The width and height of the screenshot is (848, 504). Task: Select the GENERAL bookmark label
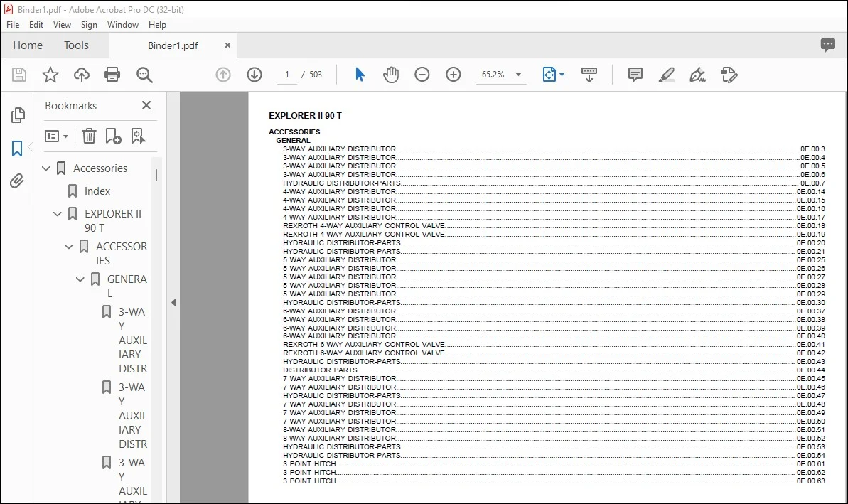coord(127,286)
